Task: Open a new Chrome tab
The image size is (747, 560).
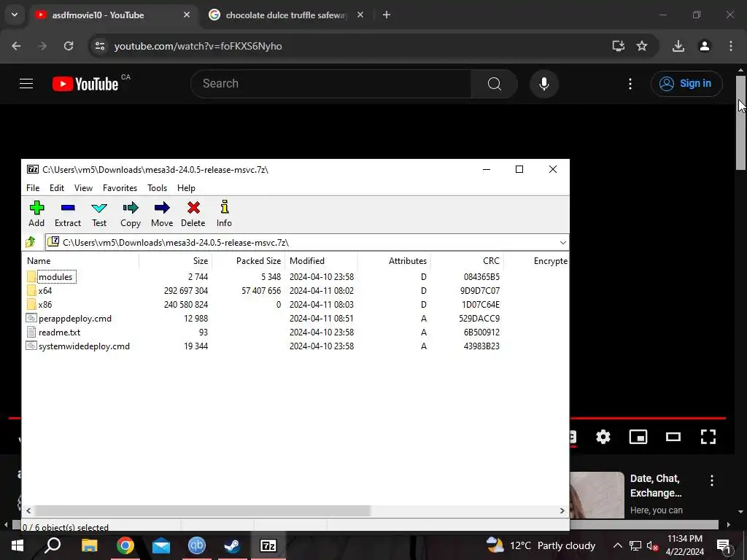Action: pos(387,15)
